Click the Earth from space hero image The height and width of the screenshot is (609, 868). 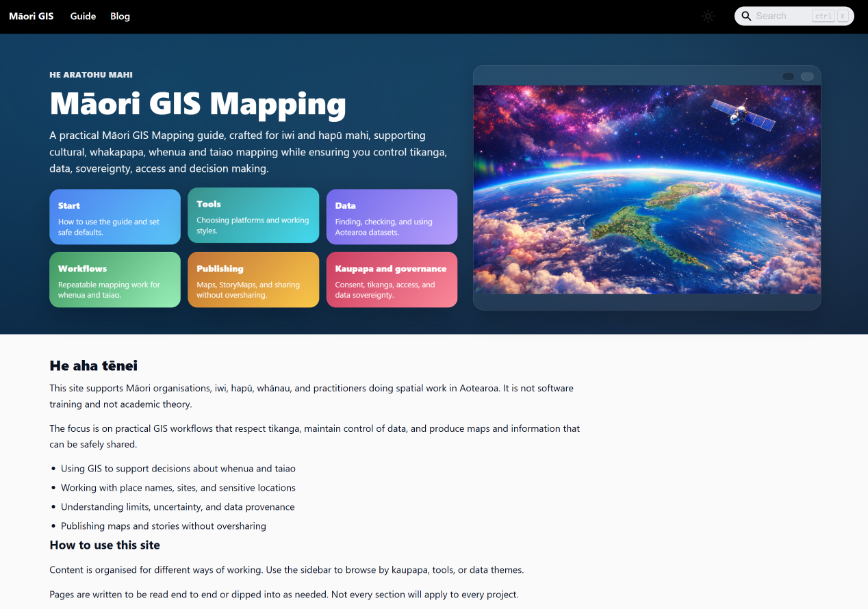[x=647, y=190]
